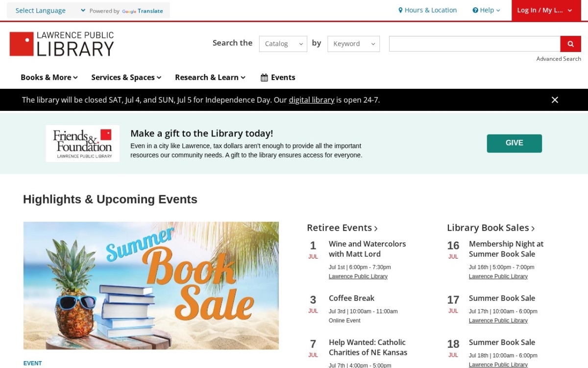Image resolution: width=588 pixels, height=368 pixels.
Task: Click the 'Online Event' text under Coffee Break
Action: pyautogui.click(x=344, y=321)
